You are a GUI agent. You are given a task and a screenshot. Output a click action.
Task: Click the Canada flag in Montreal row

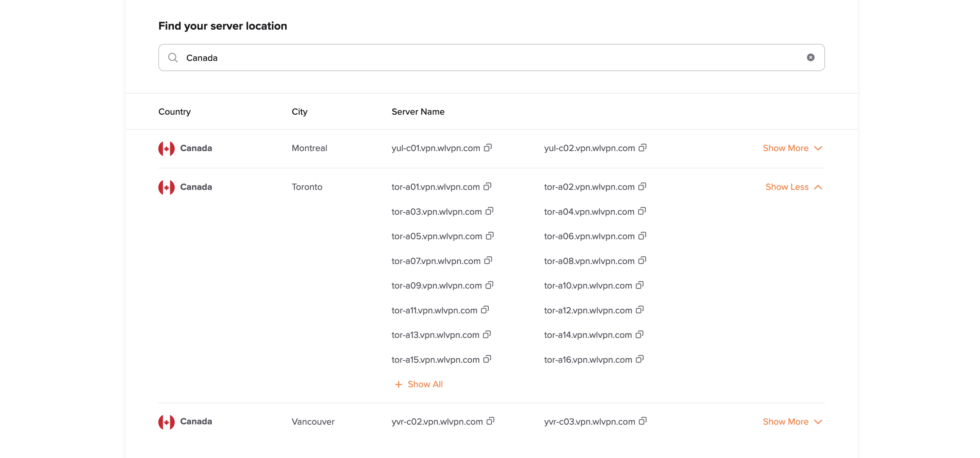(167, 148)
